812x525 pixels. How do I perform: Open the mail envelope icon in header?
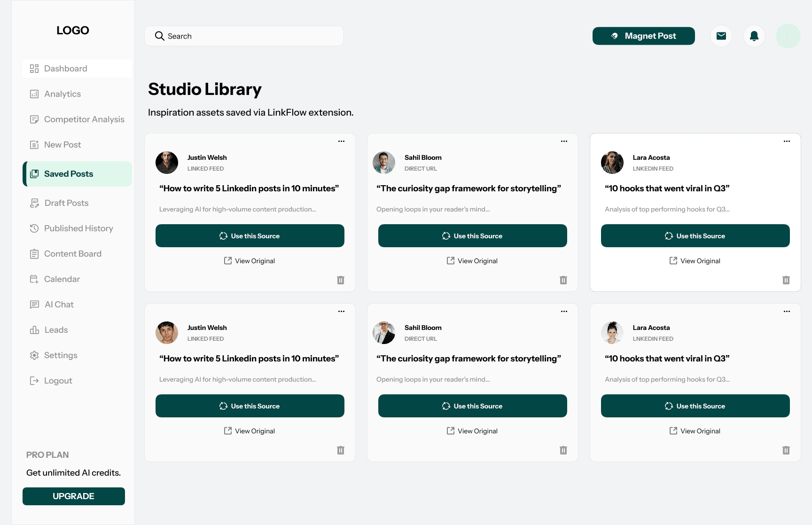721,36
